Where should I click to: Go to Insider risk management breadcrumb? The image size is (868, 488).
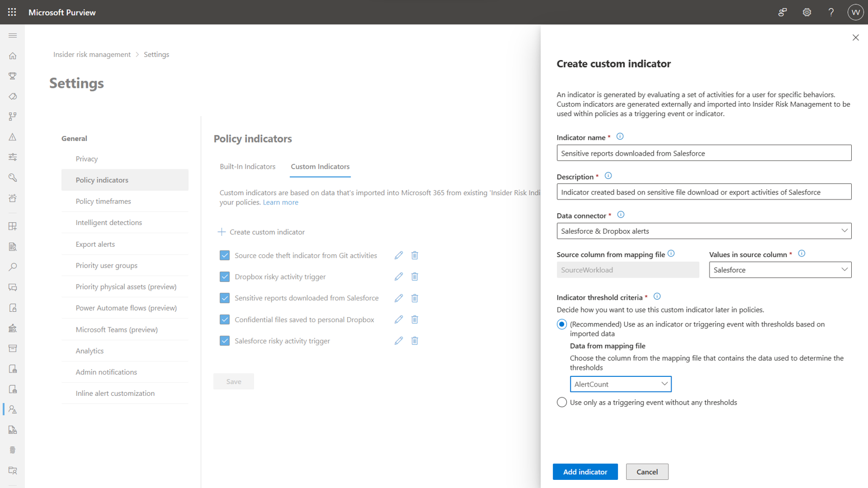coord(92,54)
